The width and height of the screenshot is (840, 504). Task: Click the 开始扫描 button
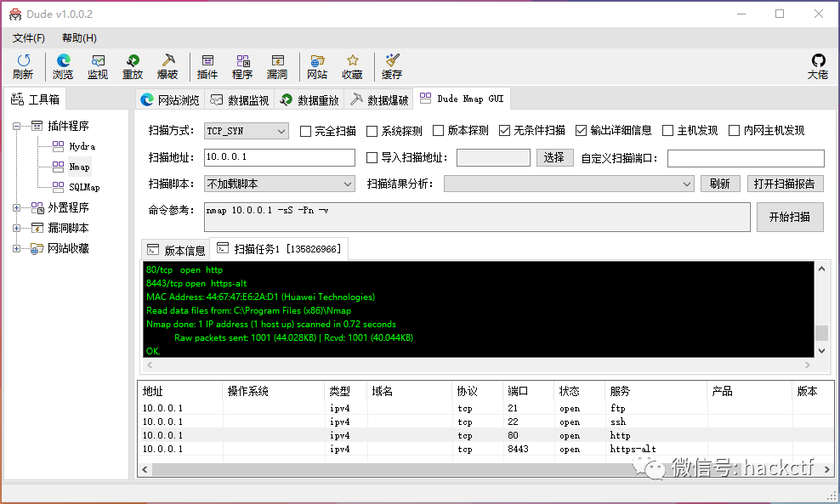[x=790, y=217]
